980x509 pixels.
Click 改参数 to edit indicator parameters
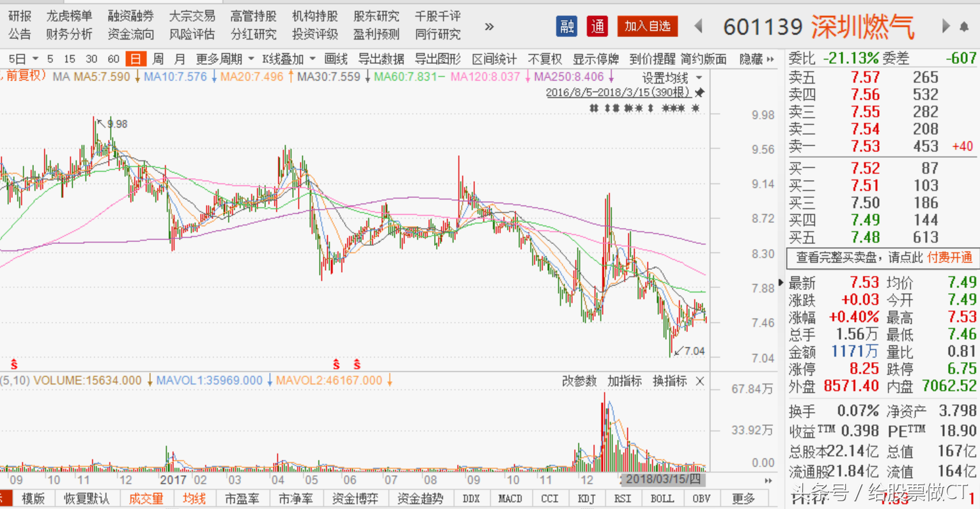pos(579,381)
